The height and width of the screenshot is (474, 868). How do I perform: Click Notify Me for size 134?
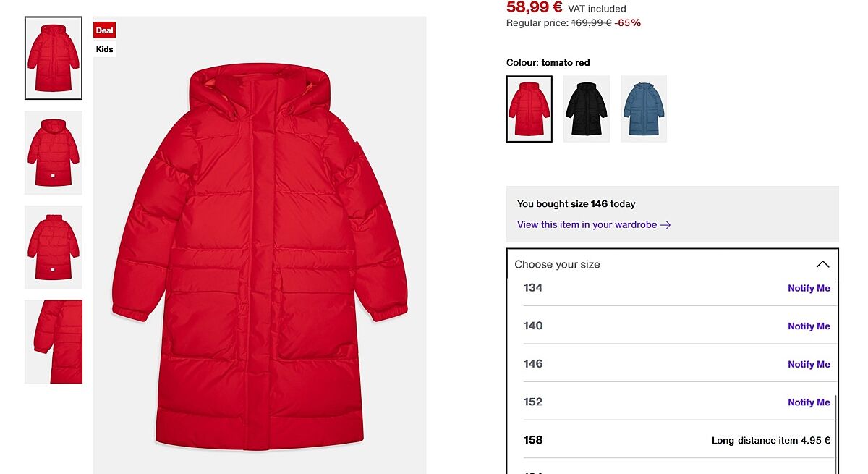coord(809,288)
